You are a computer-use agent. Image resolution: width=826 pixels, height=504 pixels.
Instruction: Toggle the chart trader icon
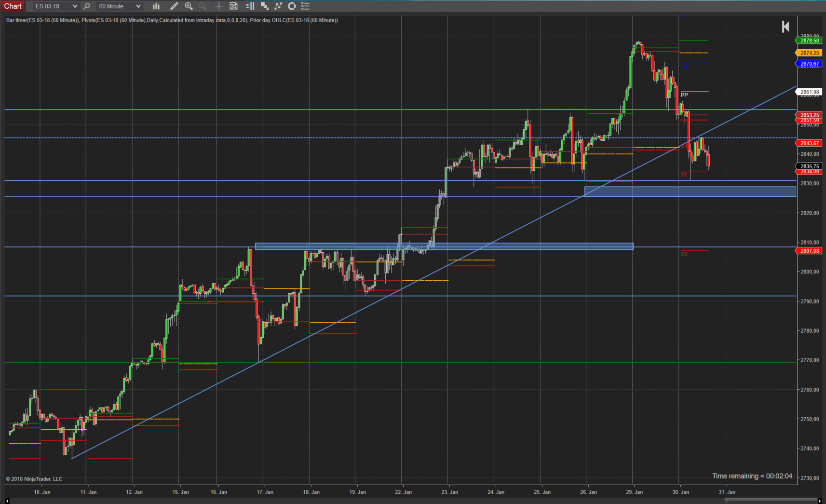(250, 6)
